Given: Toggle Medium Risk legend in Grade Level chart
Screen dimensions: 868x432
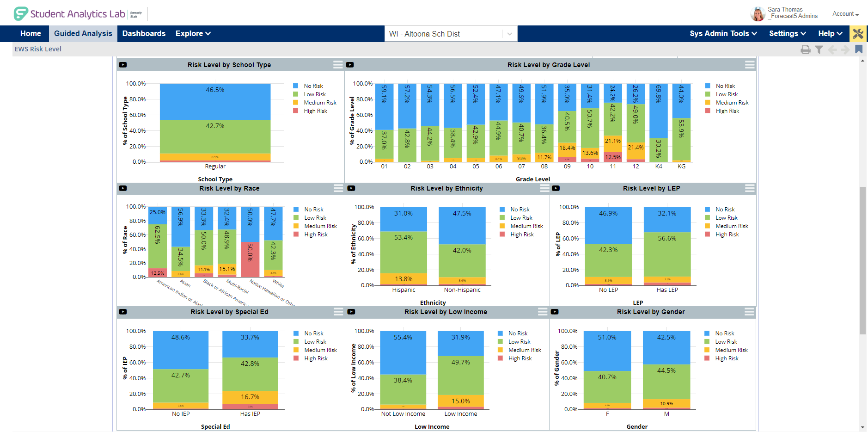Looking at the screenshot, I should [727, 103].
